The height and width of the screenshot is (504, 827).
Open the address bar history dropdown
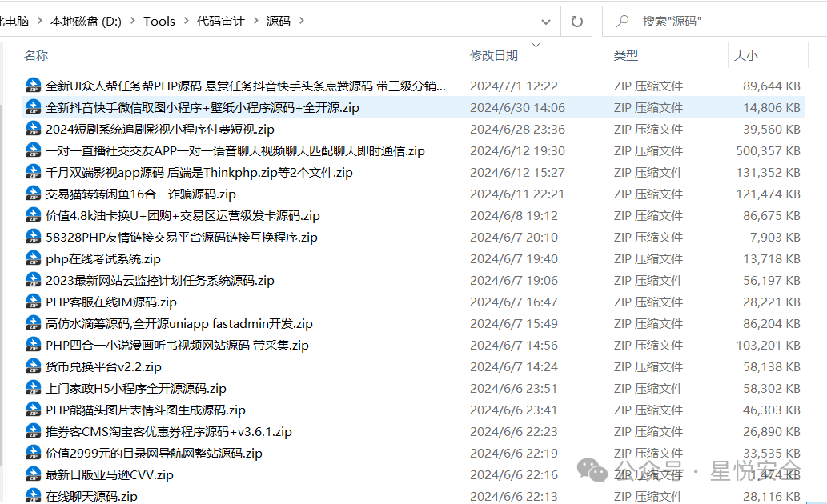pos(546,22)
